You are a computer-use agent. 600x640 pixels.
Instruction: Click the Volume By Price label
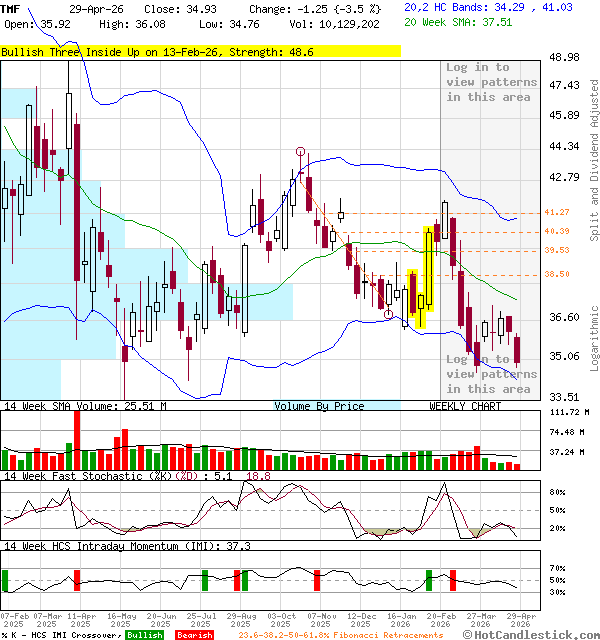[320, 406]
